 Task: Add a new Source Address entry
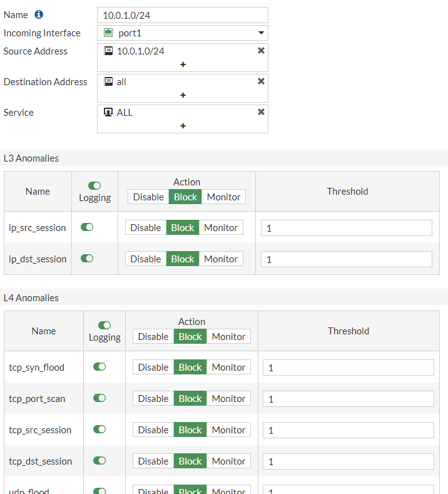pyautogui.click(x=183, y=64)
